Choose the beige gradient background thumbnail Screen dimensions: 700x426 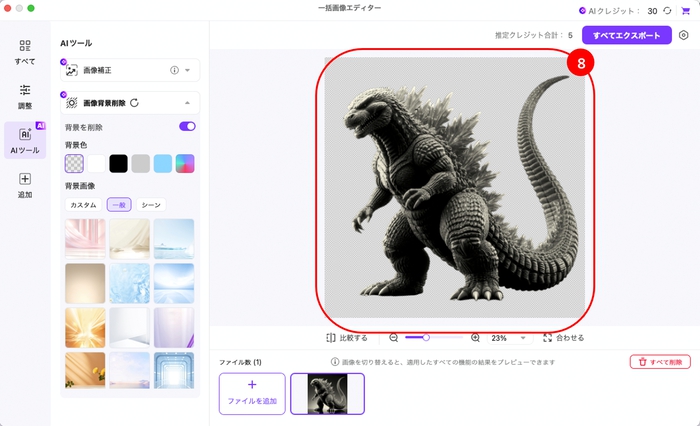[85, 283]
